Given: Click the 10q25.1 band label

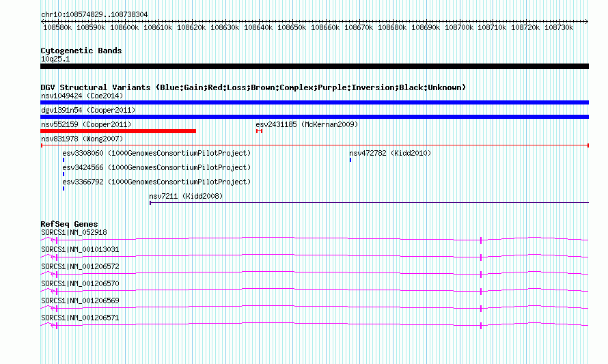Looking at the screenshot, I should pyautogui.click(x=55, y=59).
